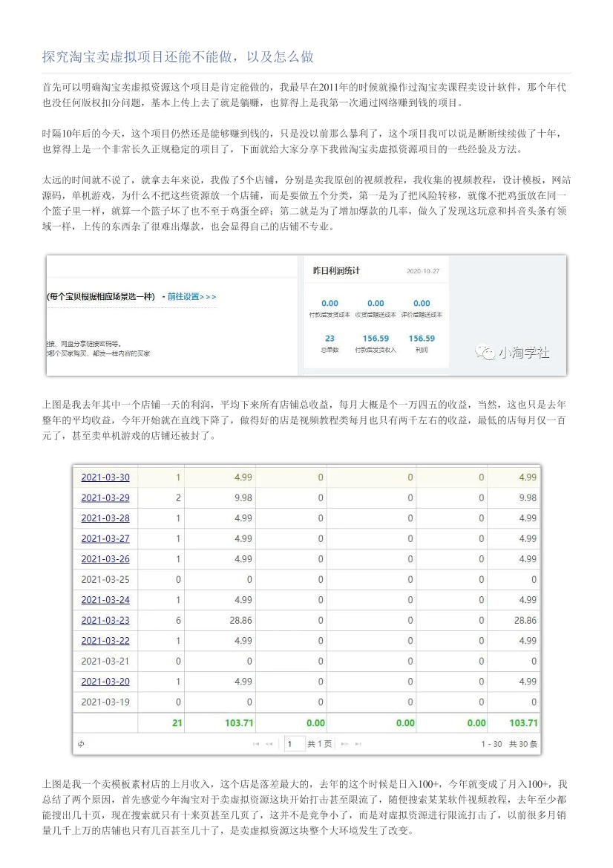Click the 156.59 利润 value
The image size is (613, 868).
[x=422, y=339]
